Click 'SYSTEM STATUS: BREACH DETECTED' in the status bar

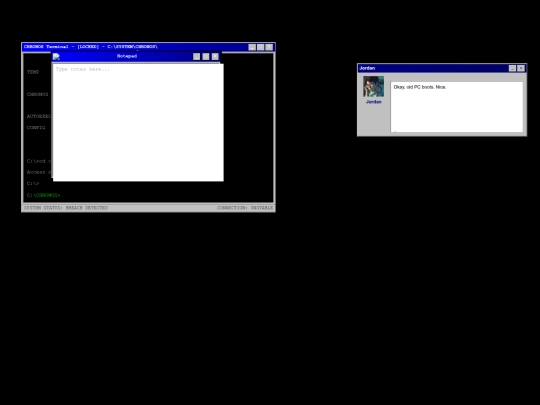coord(66,208)
